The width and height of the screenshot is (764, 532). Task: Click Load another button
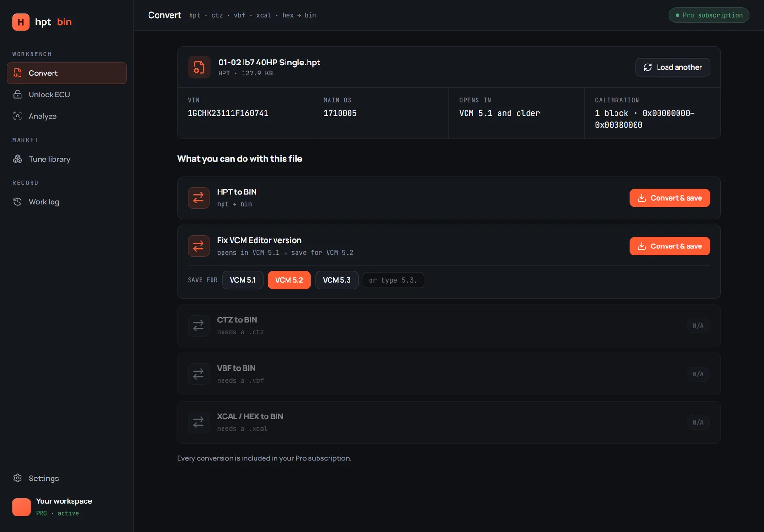pyautogui.click(x=672, y=67)
